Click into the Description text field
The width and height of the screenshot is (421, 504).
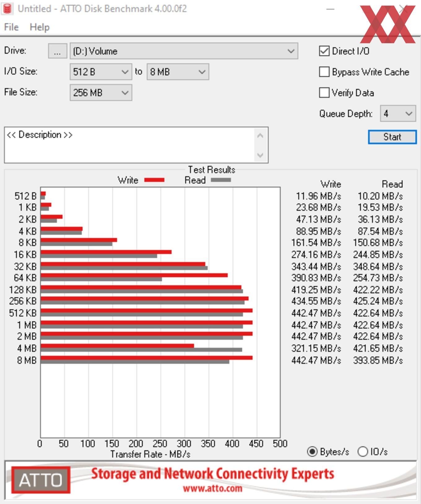[130, 145]
